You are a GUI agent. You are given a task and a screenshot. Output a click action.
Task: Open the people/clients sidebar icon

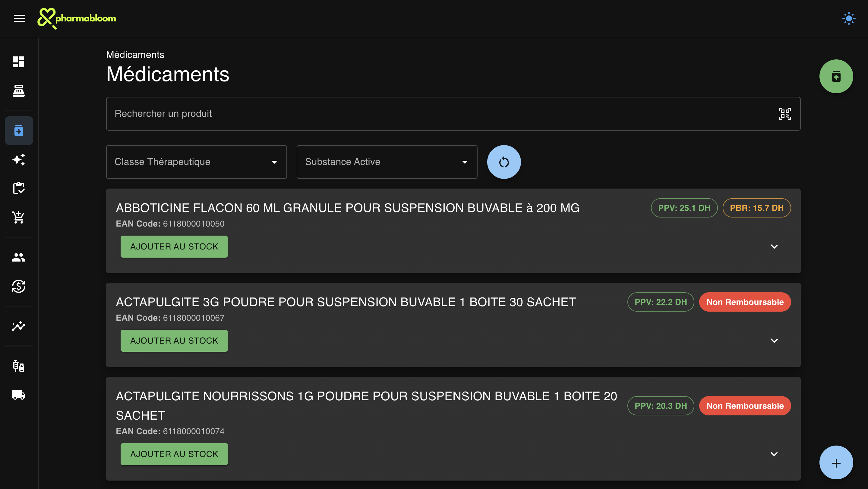(x=19, y=257)
